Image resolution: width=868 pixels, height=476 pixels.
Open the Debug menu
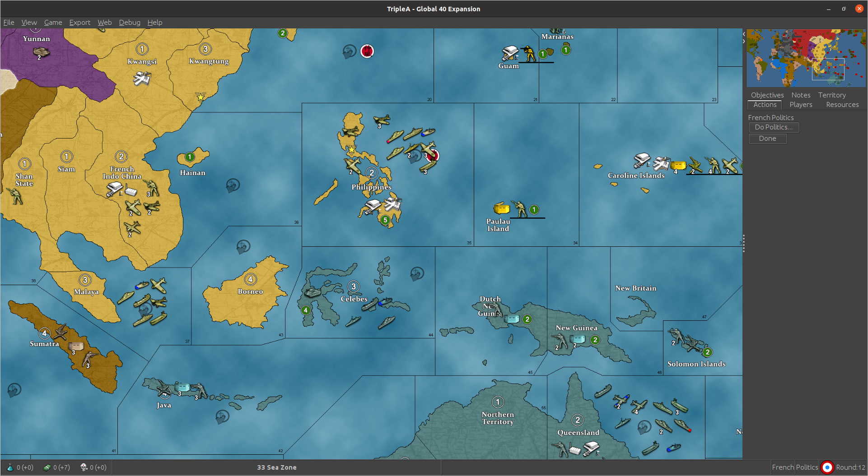130,22
